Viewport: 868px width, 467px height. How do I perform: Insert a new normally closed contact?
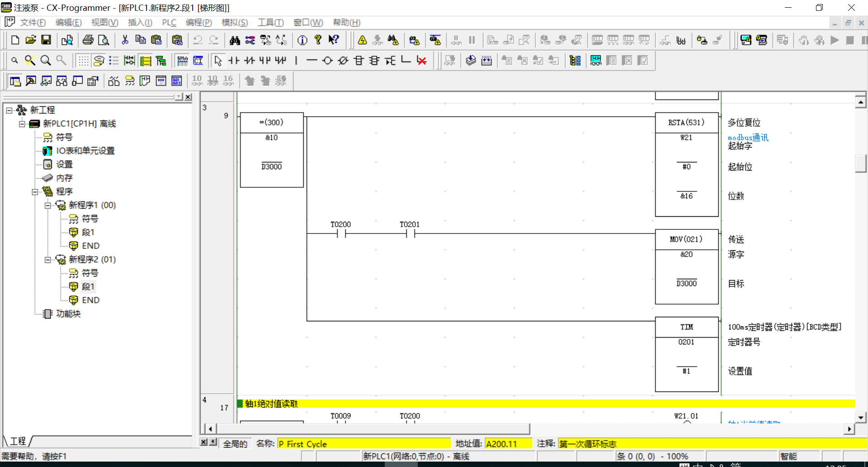coord(250,61)
